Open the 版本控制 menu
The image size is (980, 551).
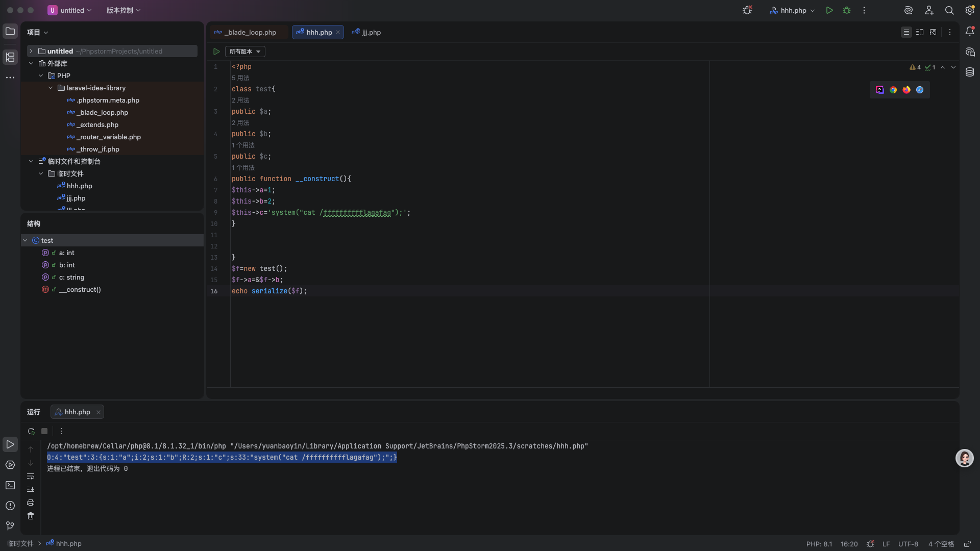pyautogui.click(x=124, y=10)
